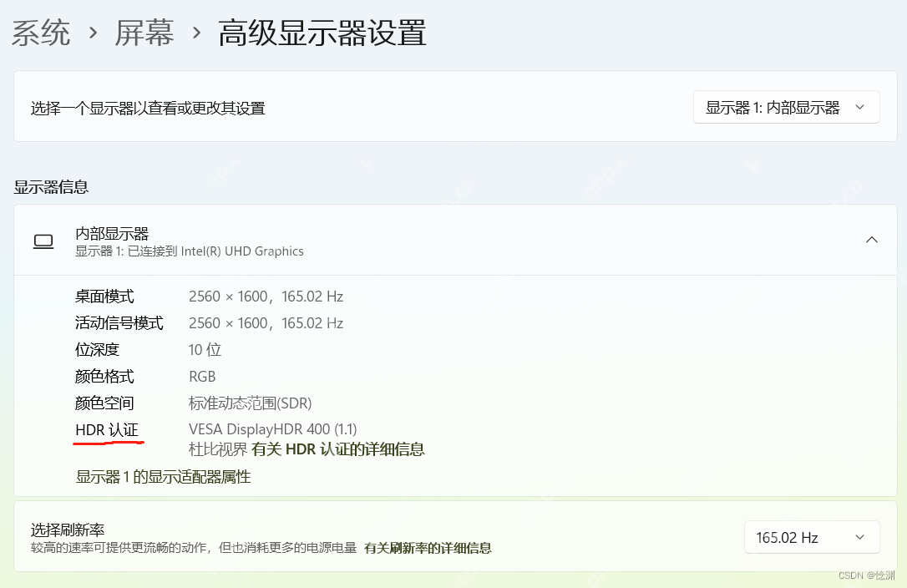This screenshot has width=907, height=588.
Task: Open 显示器 1 的显示适配器属性 link
Action: 163,477
